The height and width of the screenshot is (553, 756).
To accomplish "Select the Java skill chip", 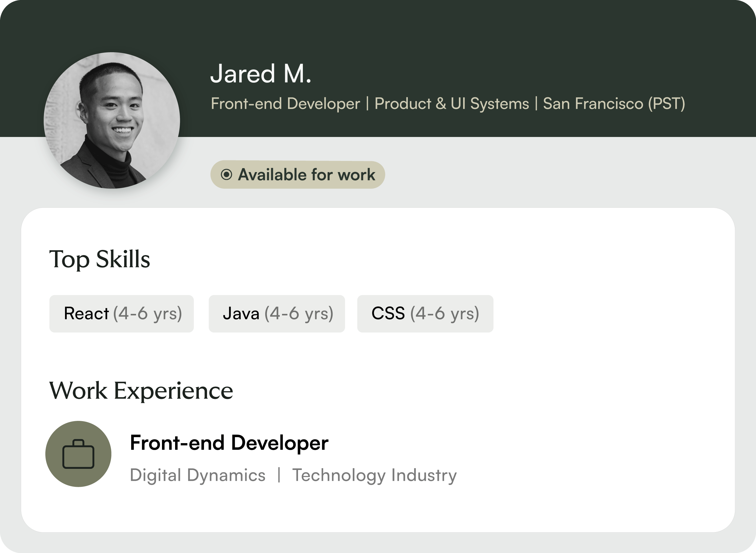I will tap(241, 314).
